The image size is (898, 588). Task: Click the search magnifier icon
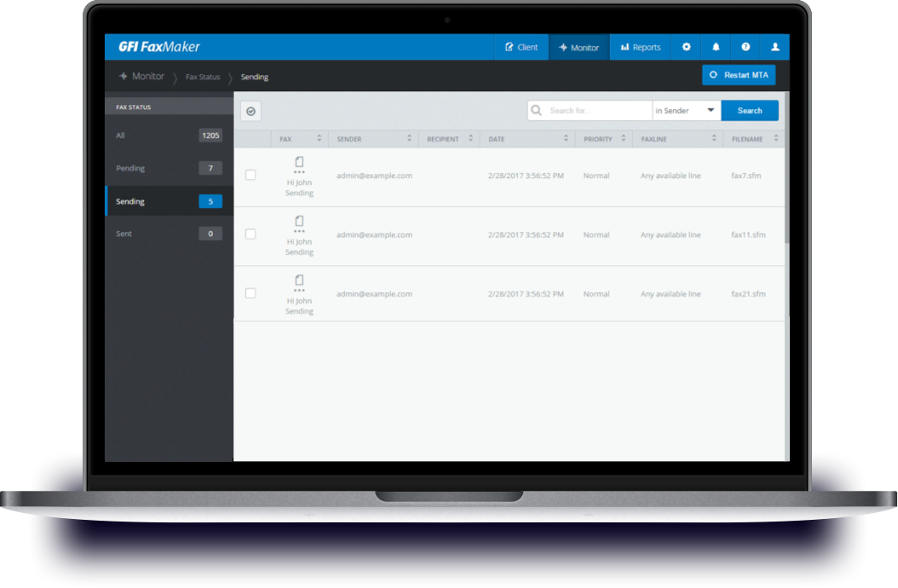click(x=536, y=110)
